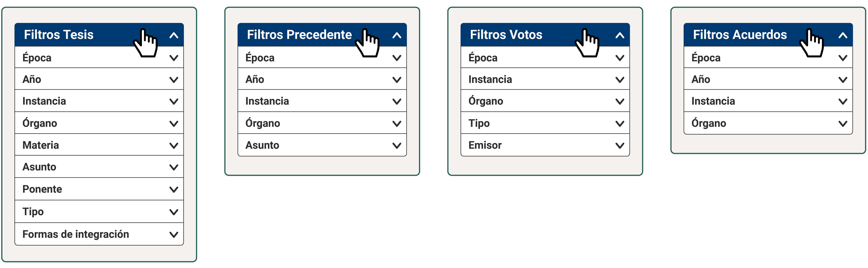Expand Año filter in Filtros Precedente

(322, 79)
